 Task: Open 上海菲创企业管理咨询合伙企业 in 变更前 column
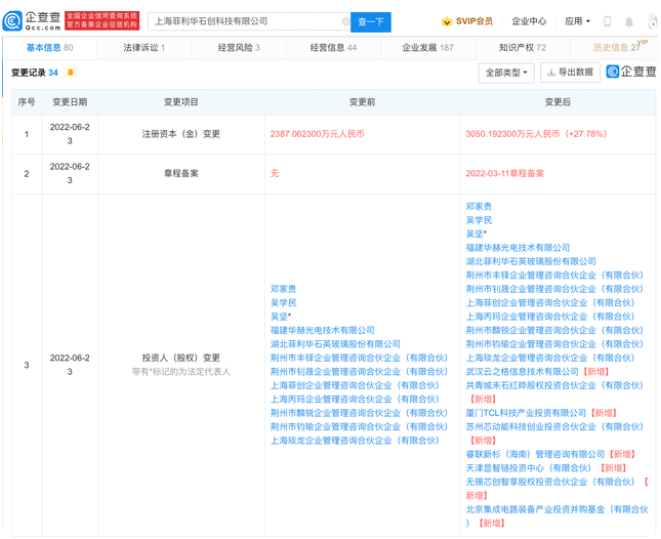point(355,386)
